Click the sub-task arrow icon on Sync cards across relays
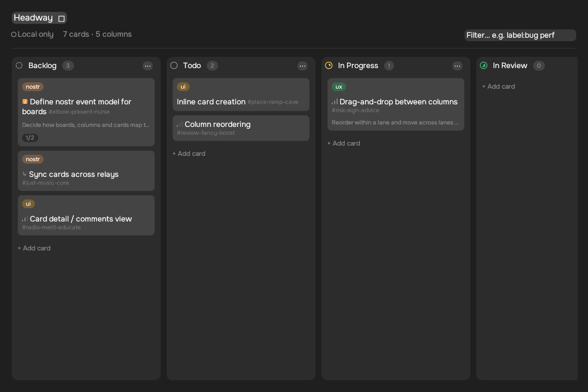 [x=24, y=174]
